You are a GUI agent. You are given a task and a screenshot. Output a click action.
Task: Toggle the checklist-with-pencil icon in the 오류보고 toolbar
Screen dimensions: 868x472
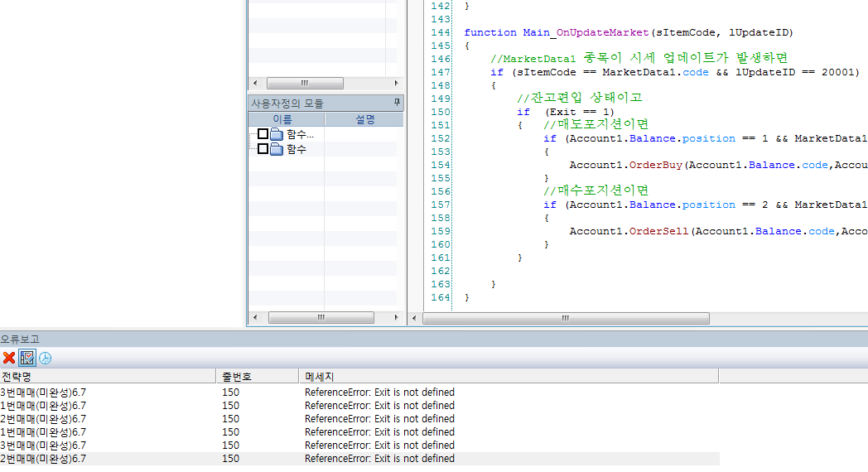click(27, 358)
